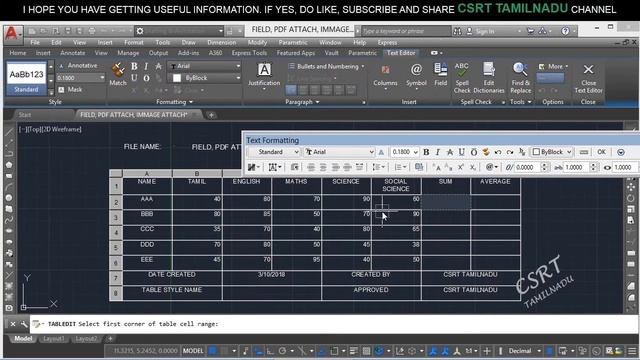The image size is (640, 360).
Task: Toggle Underline in Text Formatting toolbar
Action: coord(462,152)
